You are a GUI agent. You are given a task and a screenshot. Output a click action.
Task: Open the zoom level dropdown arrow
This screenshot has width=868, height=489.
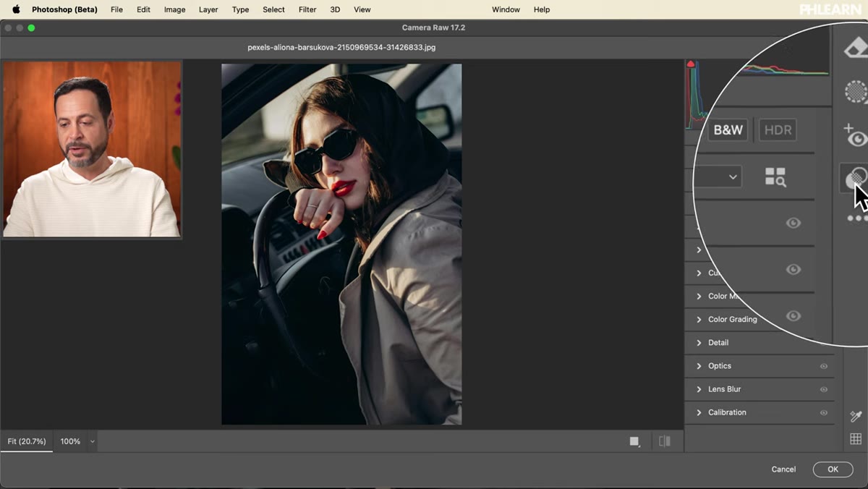92,441
